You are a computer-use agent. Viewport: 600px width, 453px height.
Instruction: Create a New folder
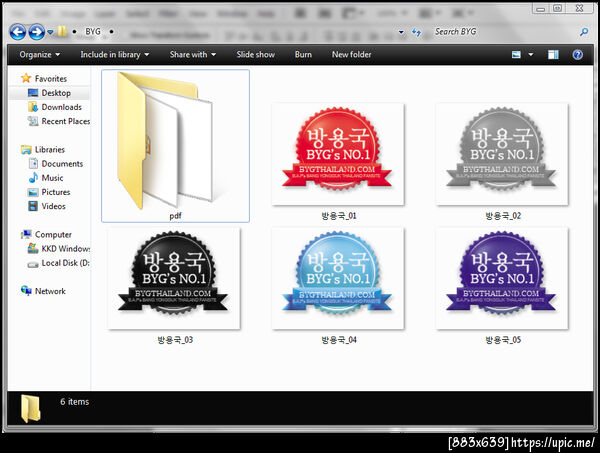pos(351,54)
